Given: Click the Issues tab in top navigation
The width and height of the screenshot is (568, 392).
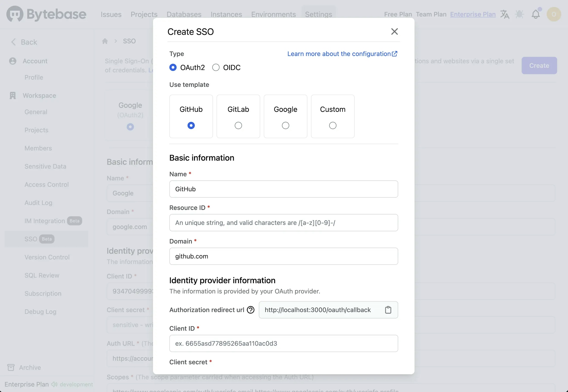Looking at the screenshot, I should click(111, 14).
